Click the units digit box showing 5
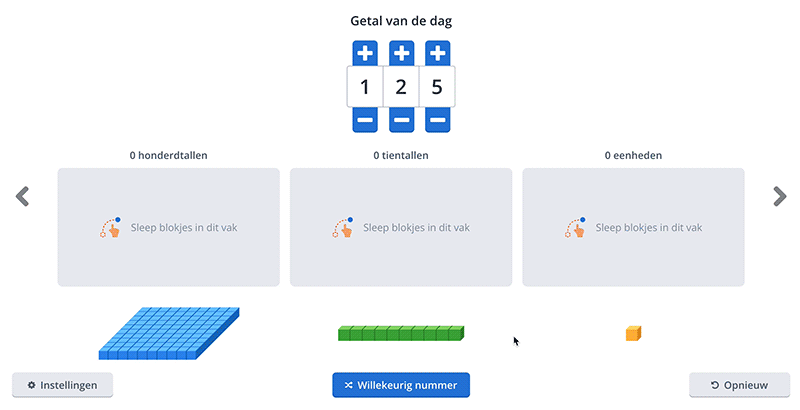The height and width of the screenshot is (410, 800). (x=437, y=87)
